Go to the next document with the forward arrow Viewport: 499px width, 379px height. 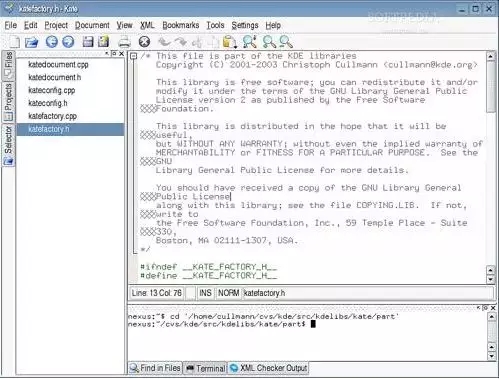coord(68,42)
